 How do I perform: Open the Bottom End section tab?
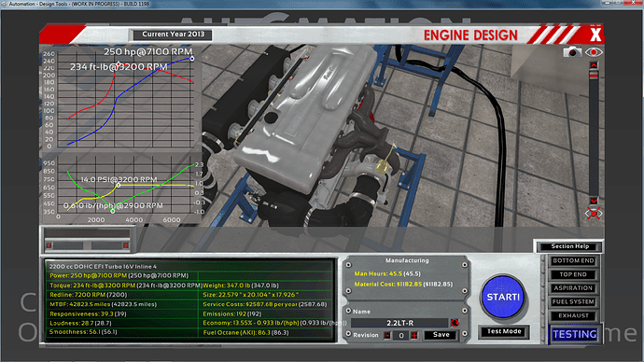[x=573, y=260]
